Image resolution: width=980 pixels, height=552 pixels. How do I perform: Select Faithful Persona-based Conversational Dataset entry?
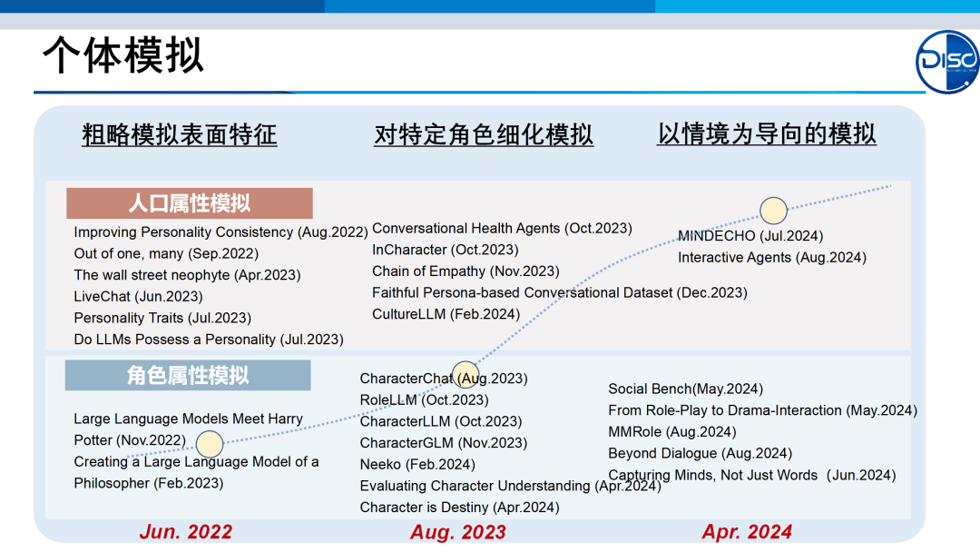(x=559, y=292)
